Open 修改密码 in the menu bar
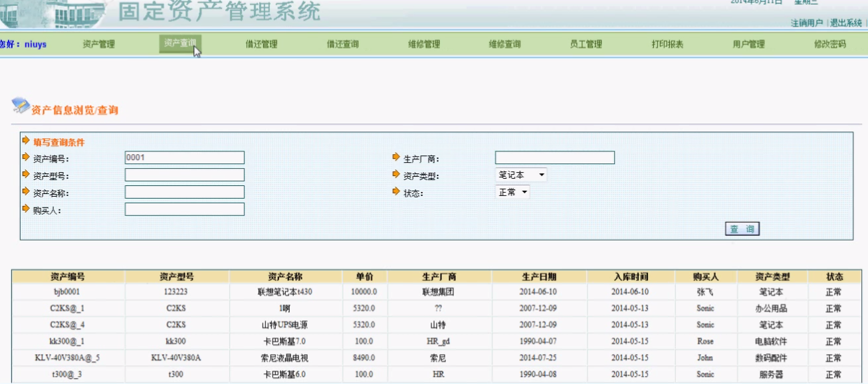The height and width of the screenshot is (384, 868). (829, 45)
